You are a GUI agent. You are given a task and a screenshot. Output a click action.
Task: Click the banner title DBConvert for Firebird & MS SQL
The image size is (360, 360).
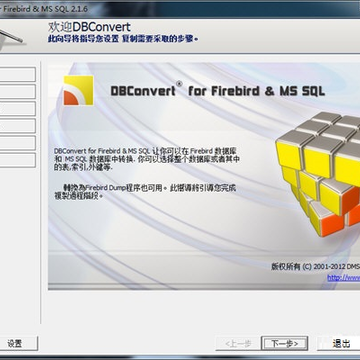(217, 91)
